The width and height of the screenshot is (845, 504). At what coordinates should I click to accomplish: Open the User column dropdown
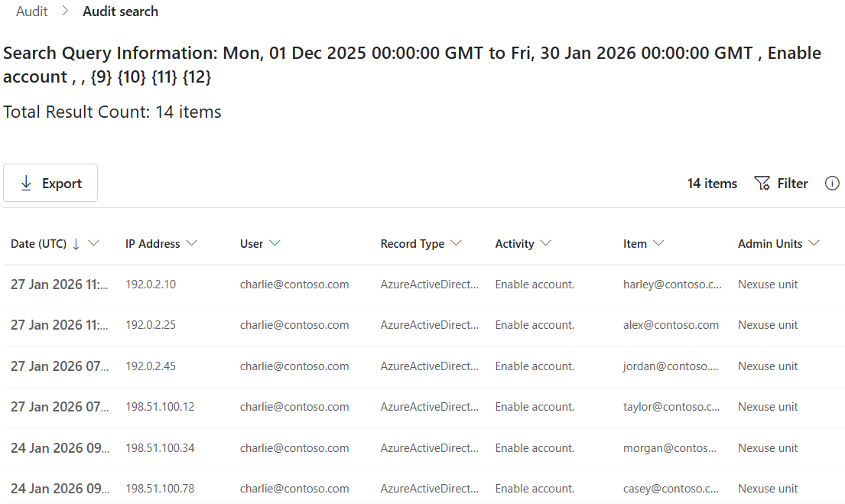274,243
